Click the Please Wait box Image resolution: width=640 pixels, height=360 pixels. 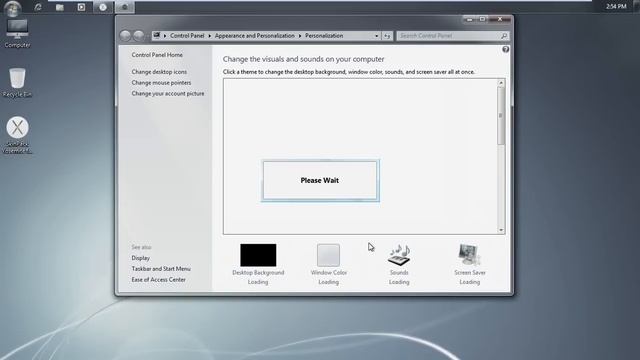pos(320,180)
